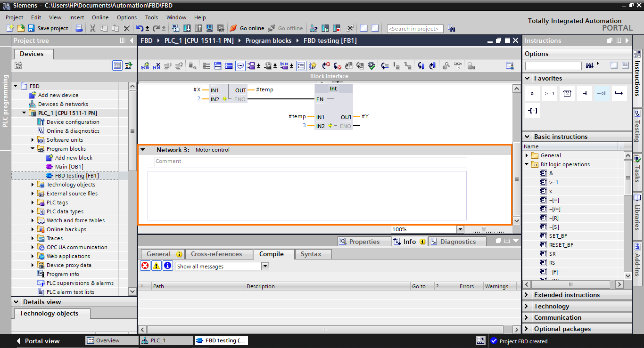Click the AND instruction in Favorites

(532, 93)
